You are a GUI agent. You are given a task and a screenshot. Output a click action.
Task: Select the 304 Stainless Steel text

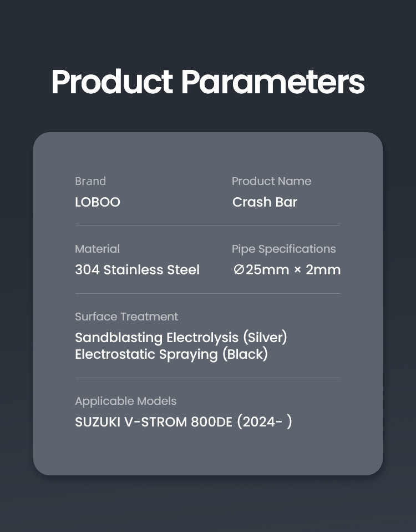[x=137, y=270]
